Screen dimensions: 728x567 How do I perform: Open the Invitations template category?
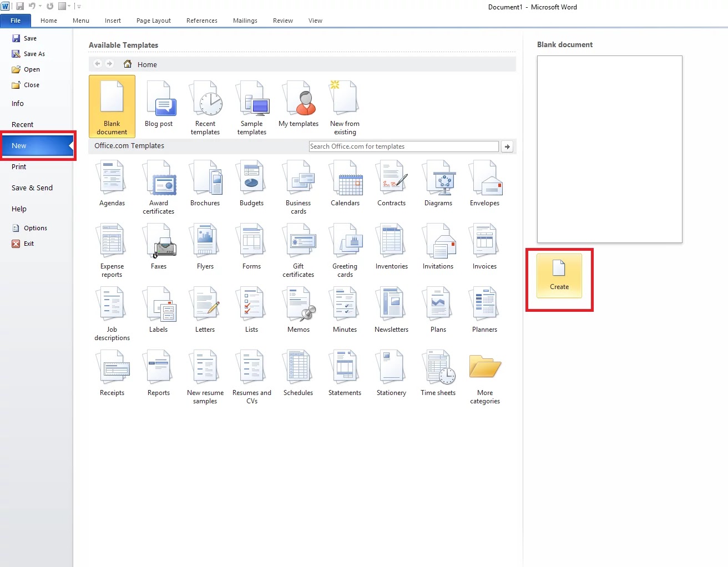click(x=438, y=247)
